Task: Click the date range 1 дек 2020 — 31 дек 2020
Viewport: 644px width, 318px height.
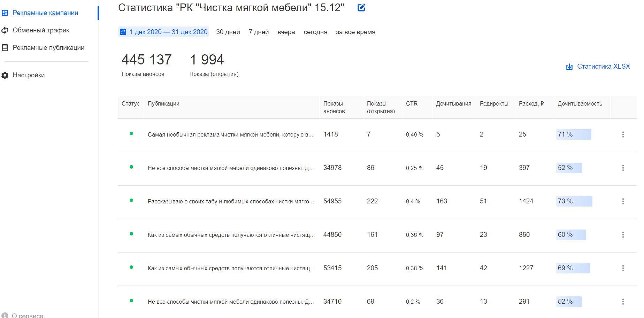Action: 169,32
